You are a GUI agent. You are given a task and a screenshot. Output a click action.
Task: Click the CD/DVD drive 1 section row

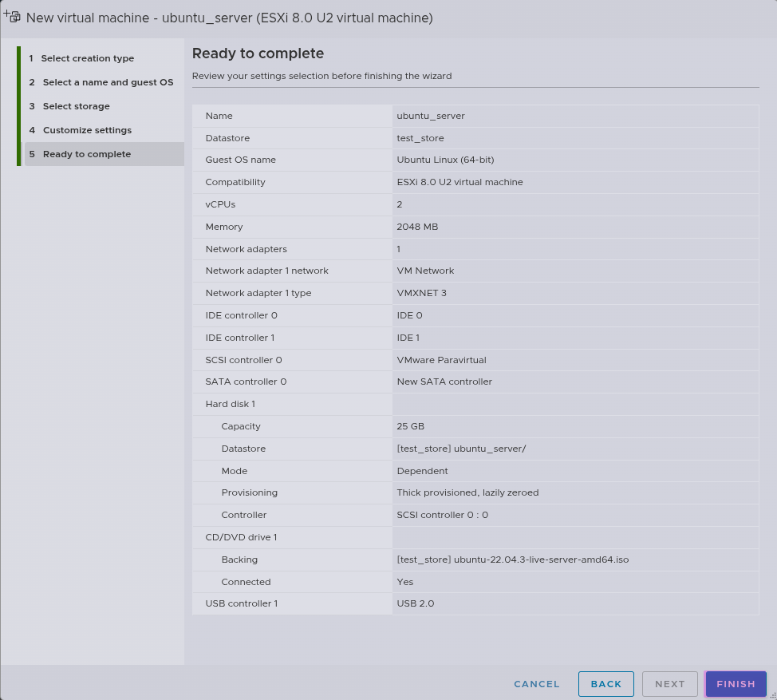[x=241, y=537]
